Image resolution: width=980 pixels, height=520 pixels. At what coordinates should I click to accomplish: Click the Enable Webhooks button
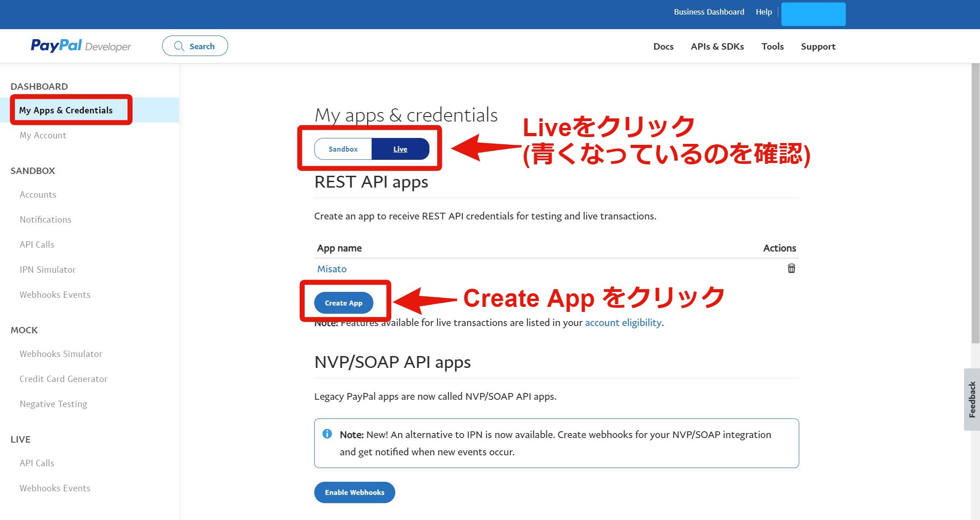pyautogui.click(x=354, y=492)
